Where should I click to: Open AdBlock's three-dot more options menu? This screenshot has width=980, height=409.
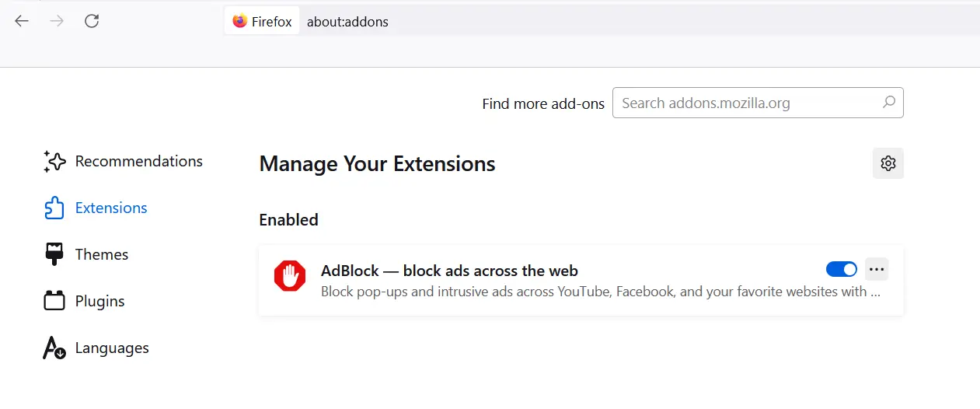coord(877,269)
